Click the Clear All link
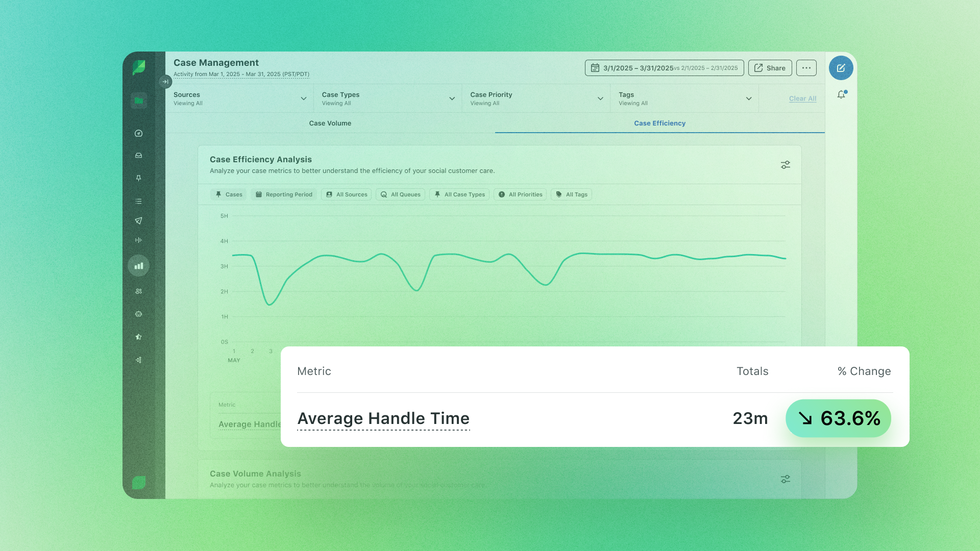980x551 pixels. click(802, 98)
